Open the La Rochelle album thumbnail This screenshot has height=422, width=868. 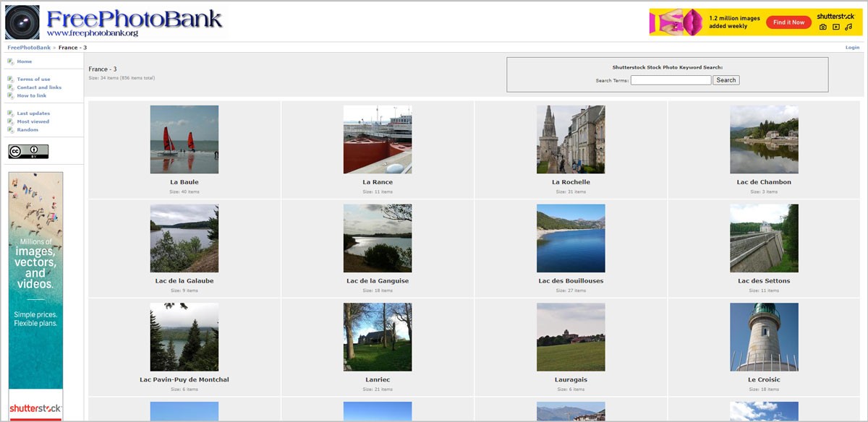click(571, 139)
